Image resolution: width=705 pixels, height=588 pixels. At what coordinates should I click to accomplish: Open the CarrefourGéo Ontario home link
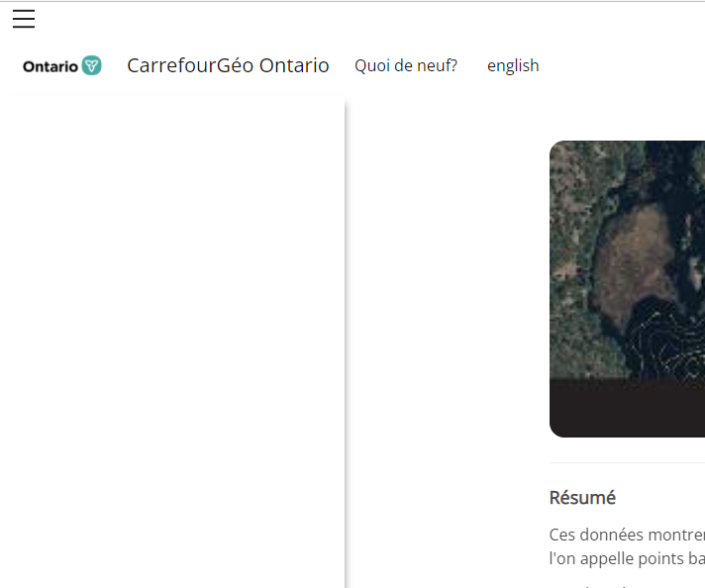(228, 65)
